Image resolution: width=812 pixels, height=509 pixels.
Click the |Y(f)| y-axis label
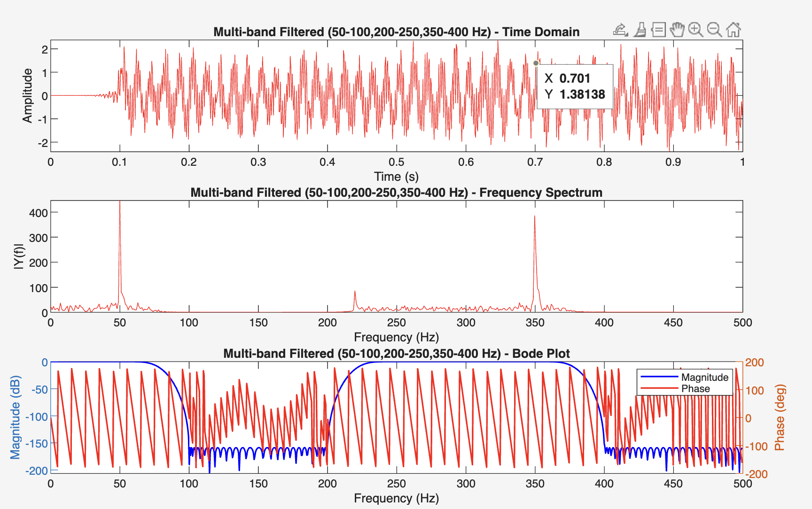point(19,256)
